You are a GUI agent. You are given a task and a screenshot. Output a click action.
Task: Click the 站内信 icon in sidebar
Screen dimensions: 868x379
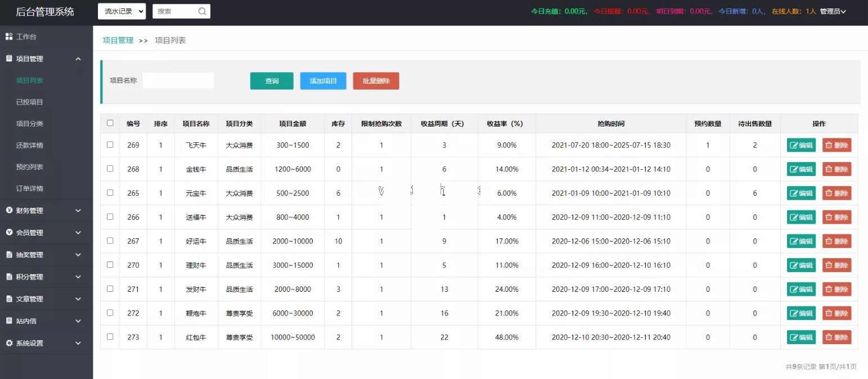[9, 321]
